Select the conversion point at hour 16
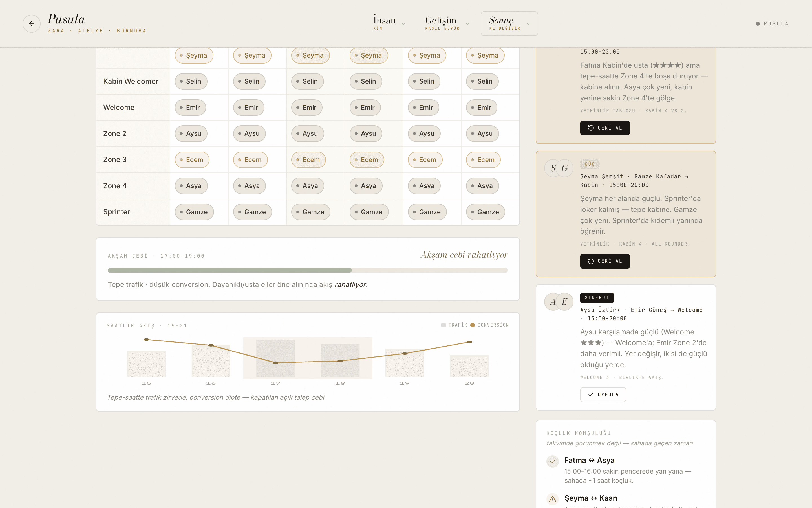812x508 pixels. [211, 345]
